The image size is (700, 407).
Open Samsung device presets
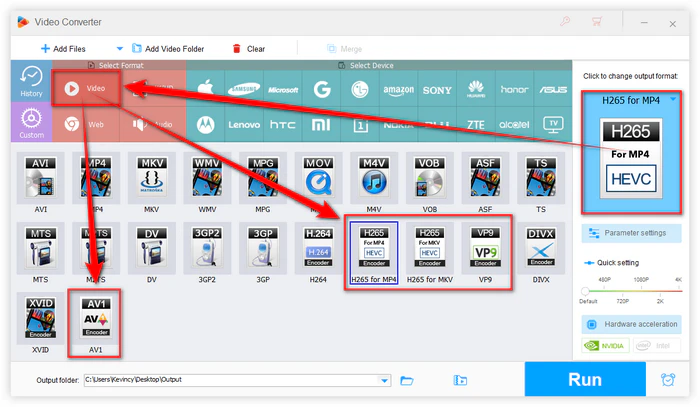(x=244, y=89)
